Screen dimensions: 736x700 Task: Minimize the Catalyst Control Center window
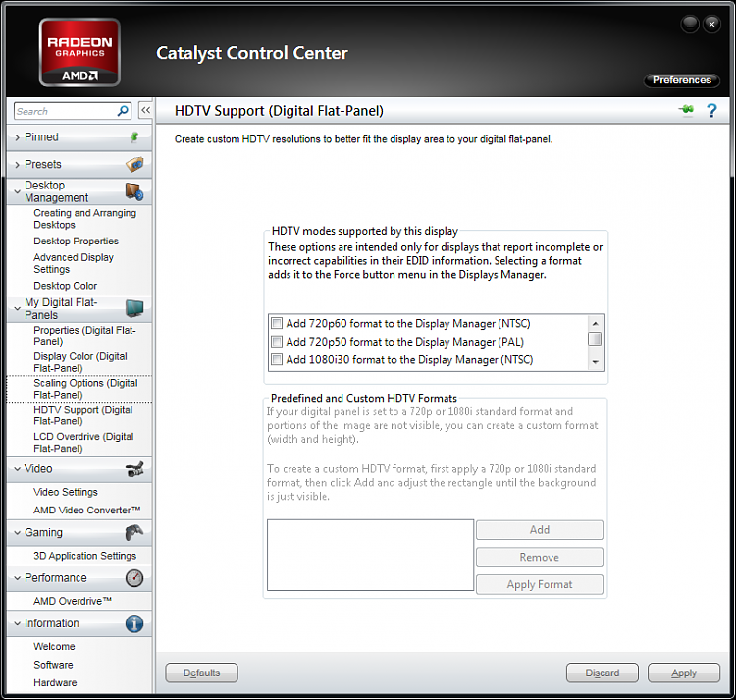coord(690,24)
